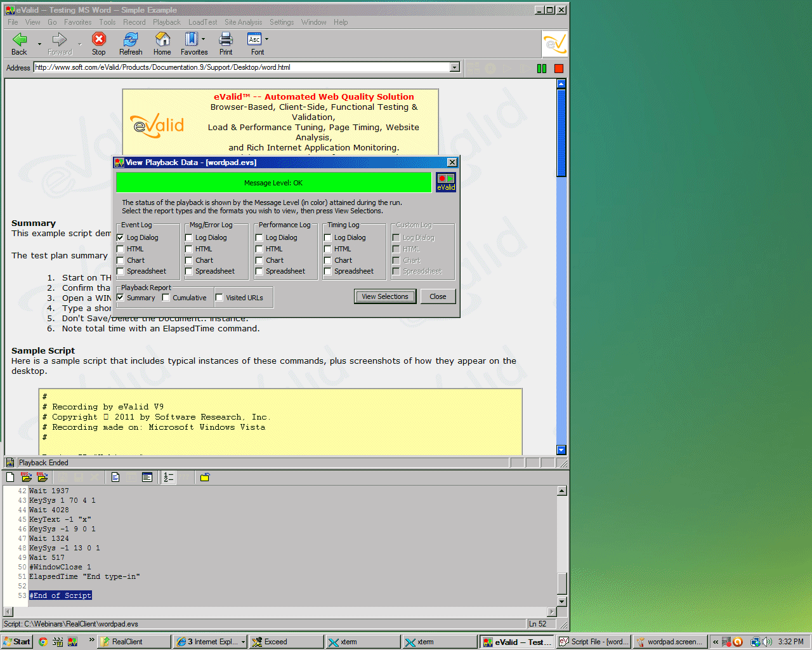Screen dimensions: 812x650
Task: Click green Message Level OK status bar
Action: (x=273, y=183)
